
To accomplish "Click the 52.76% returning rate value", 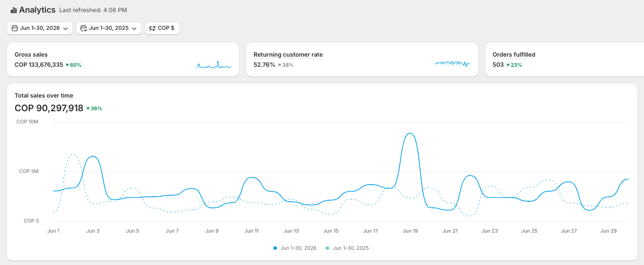I will coord(264,65).
